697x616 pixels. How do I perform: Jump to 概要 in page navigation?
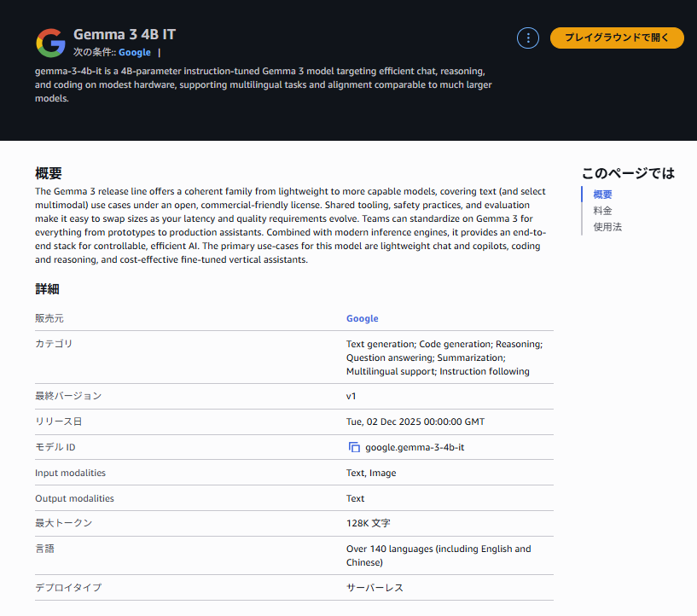point(602,195)
